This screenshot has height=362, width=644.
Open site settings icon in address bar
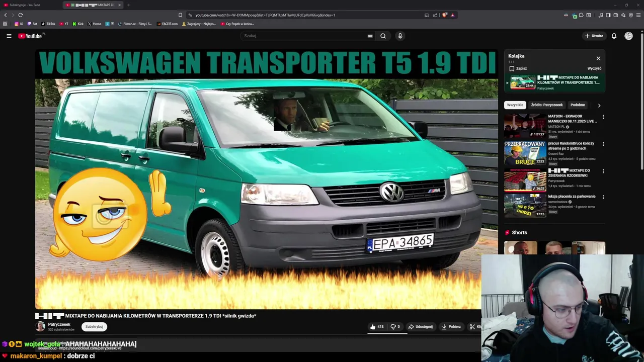(x=190, y=15)
